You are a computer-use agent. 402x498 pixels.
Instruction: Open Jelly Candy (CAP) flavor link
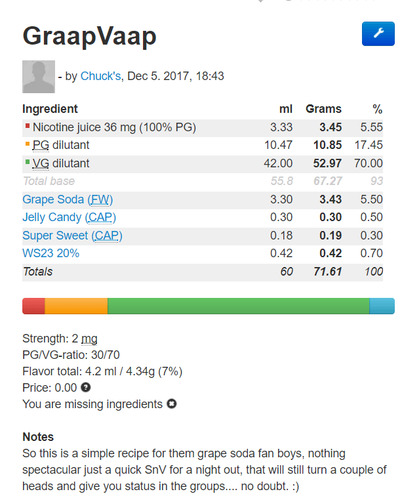tap(69, 217)
